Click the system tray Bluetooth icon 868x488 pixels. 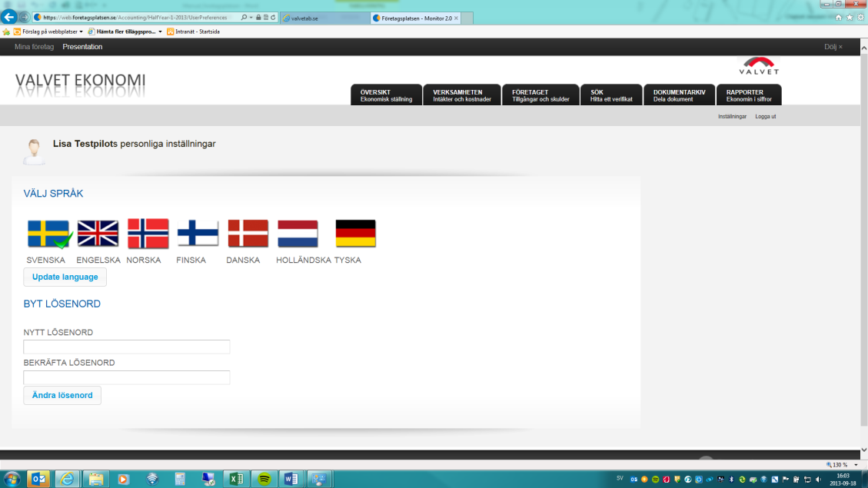(731, 480)
